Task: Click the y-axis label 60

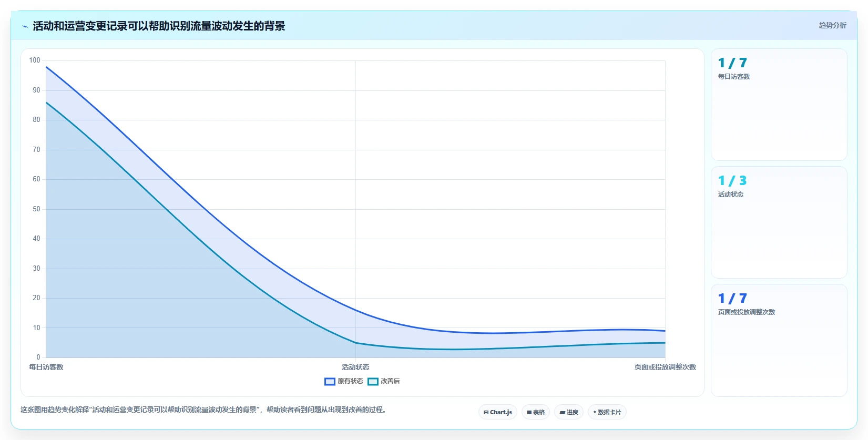Action: click(x=36, y=179)
